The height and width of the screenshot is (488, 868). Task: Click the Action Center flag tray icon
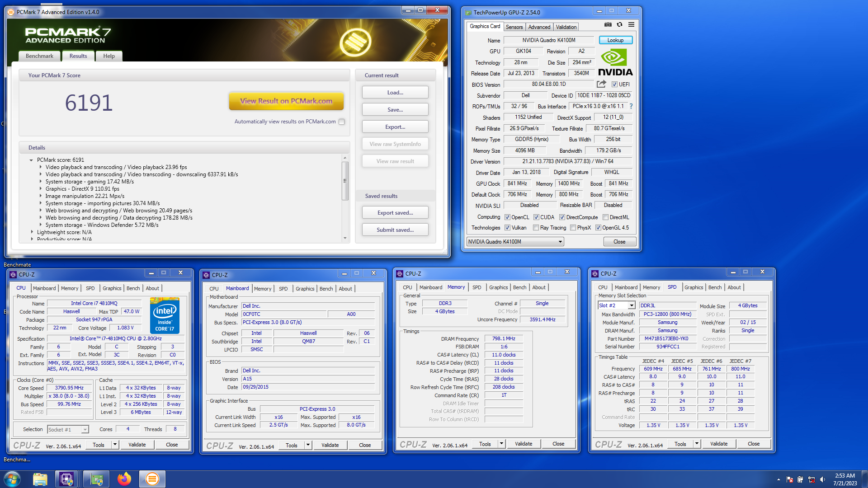pos(790,479)
